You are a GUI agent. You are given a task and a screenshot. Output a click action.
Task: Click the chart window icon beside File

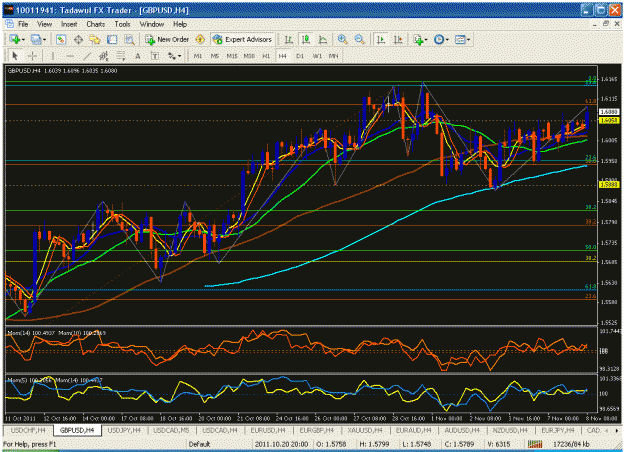9,24
